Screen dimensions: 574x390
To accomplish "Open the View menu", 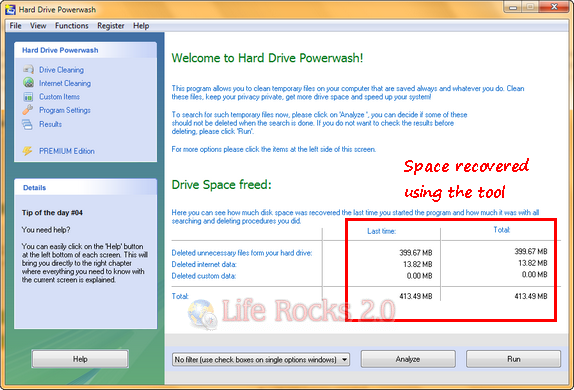I will click(38, 26).
